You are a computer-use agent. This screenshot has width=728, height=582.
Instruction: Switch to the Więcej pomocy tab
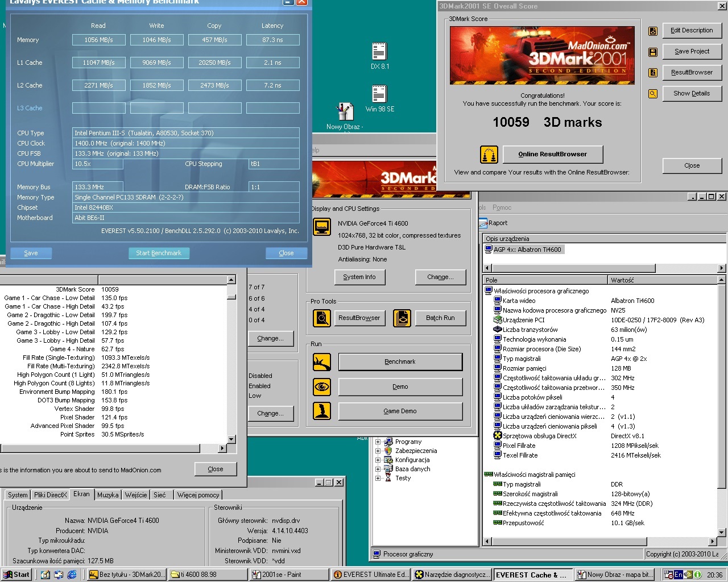point(198,495)
